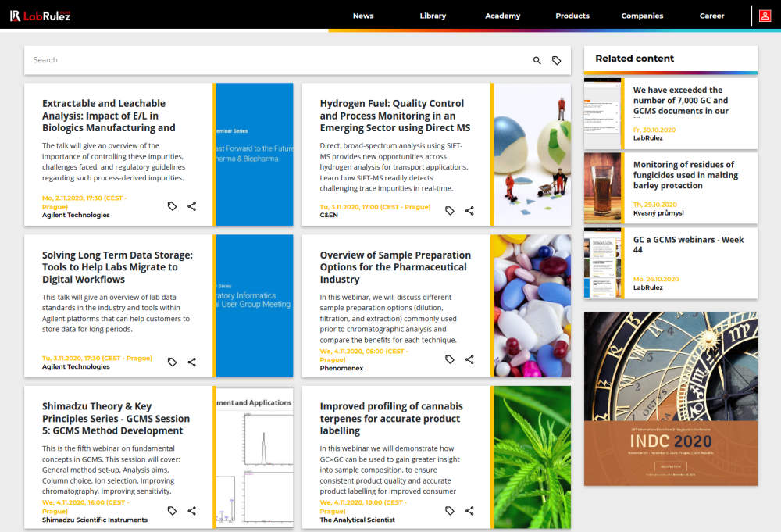Open the News menu
The width and height of the screenshot is (781, 532).
click(x=363, y=16)
